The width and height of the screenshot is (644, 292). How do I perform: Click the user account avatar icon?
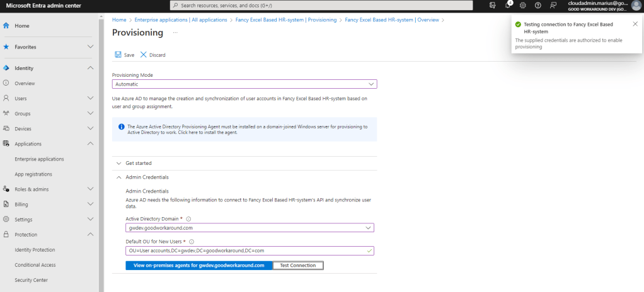coord(636,6)
